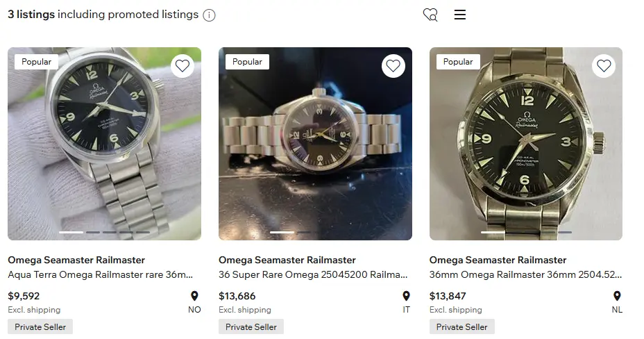Click Private Seller badge on first listing

[40, 326]
